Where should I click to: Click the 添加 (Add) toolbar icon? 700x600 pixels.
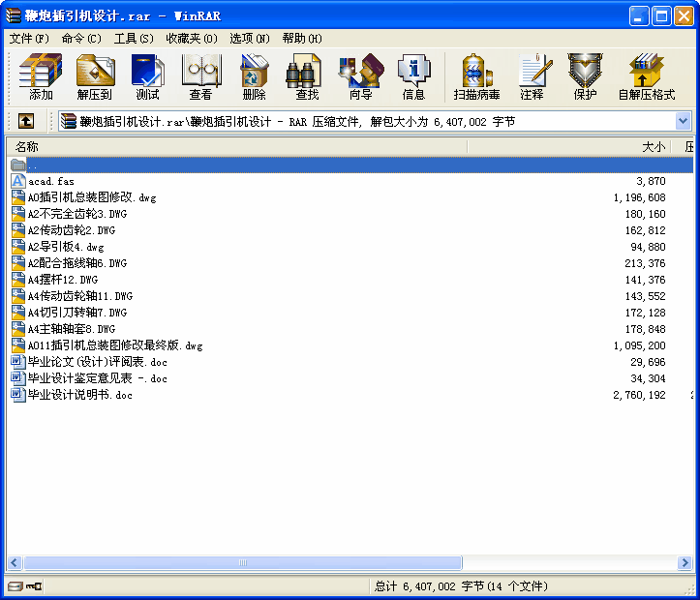[x=41, y=77]
